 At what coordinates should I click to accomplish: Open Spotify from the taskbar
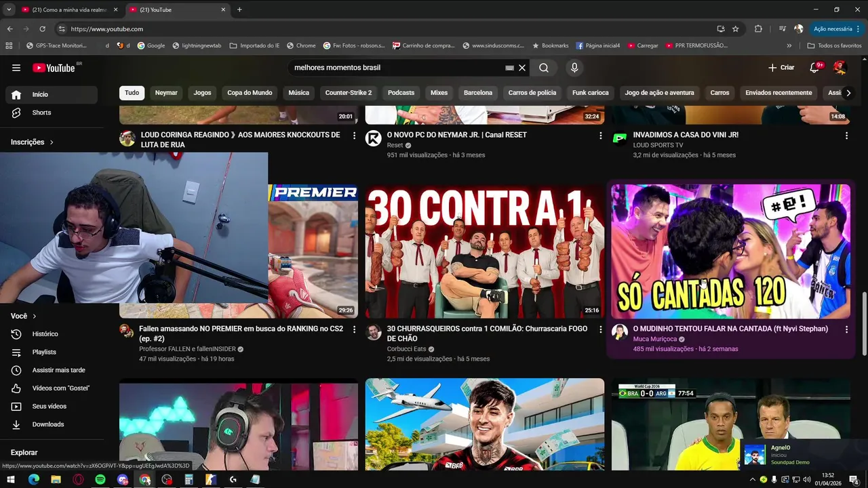tap(100, 479)
